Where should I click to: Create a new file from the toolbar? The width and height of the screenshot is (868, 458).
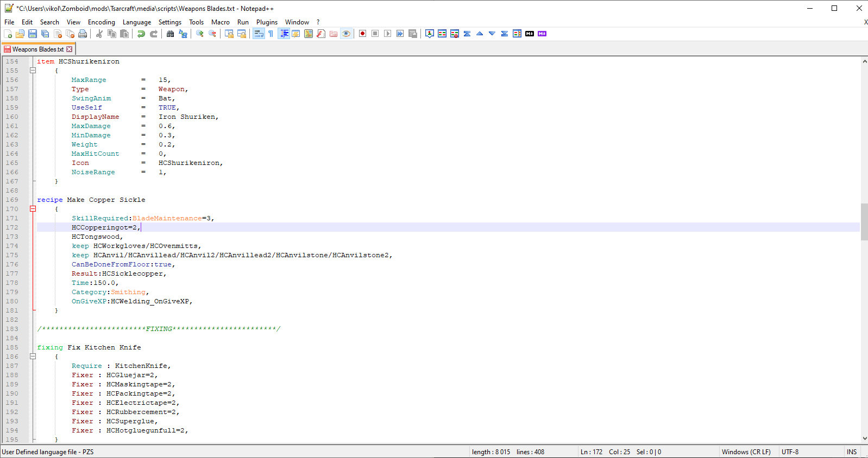(8, 34)
